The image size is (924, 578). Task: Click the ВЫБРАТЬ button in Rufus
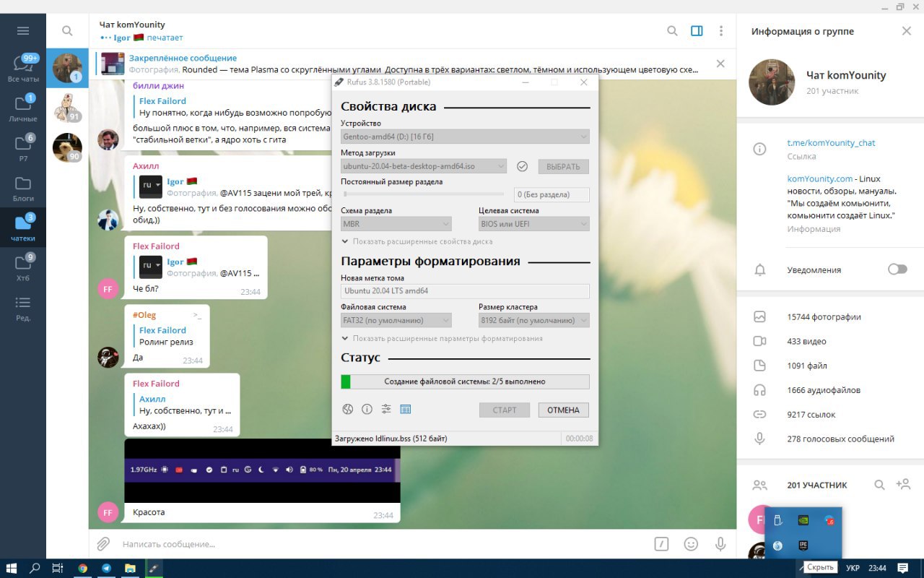[x=563, y=167]
